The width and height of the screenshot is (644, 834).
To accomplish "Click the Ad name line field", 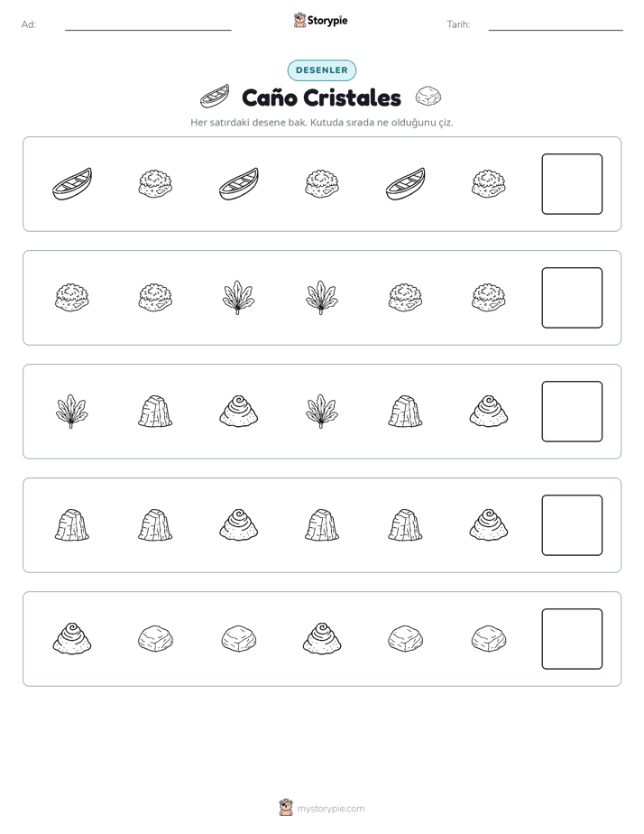I will 148,25.
